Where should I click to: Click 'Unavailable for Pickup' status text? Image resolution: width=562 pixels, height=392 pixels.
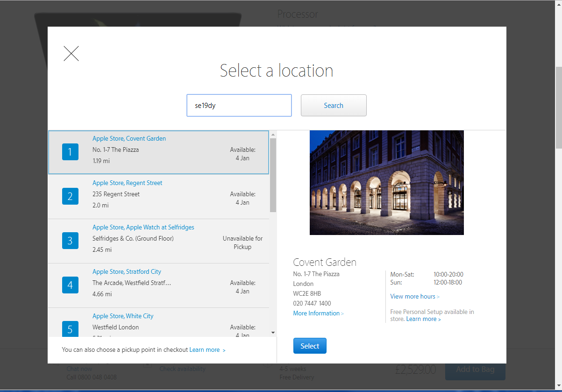click(242, 242)
